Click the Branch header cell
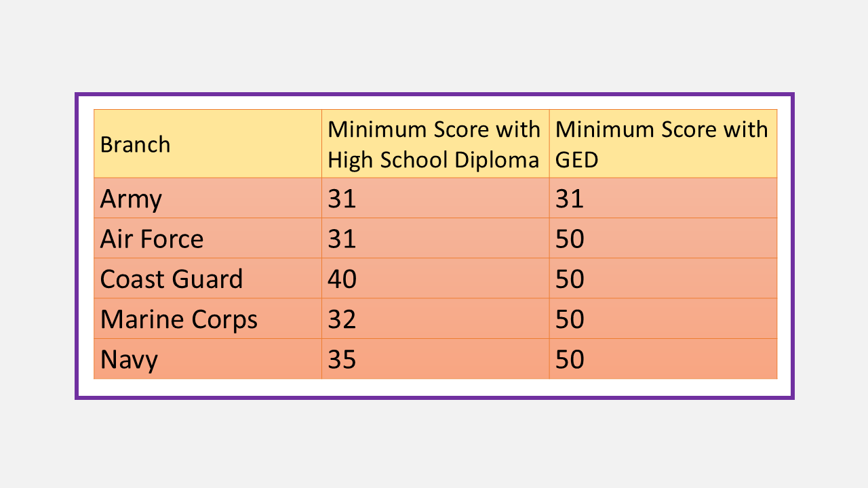The height and width of the screenshot is (488, 868). [136, 144]
